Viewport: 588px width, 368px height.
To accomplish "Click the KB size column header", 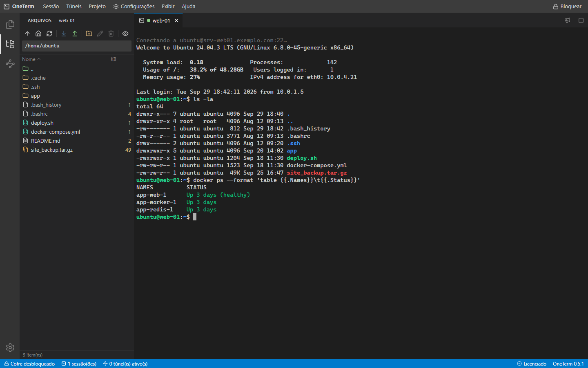I will pyautogui.click(x=121, y=59).
